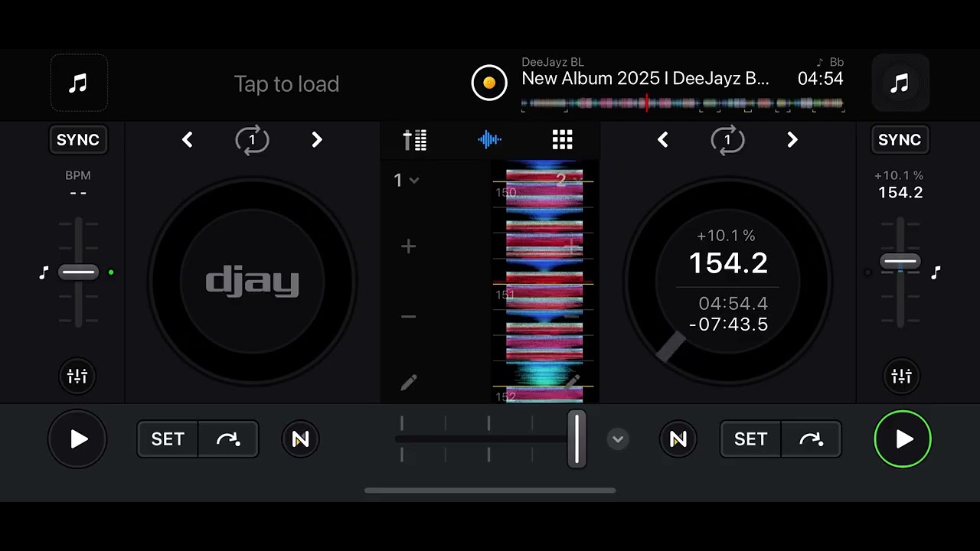The width and height of the screenshot is (980, 551).
Task: Jump to cue on right deck
Action: (x=811, y=439)
